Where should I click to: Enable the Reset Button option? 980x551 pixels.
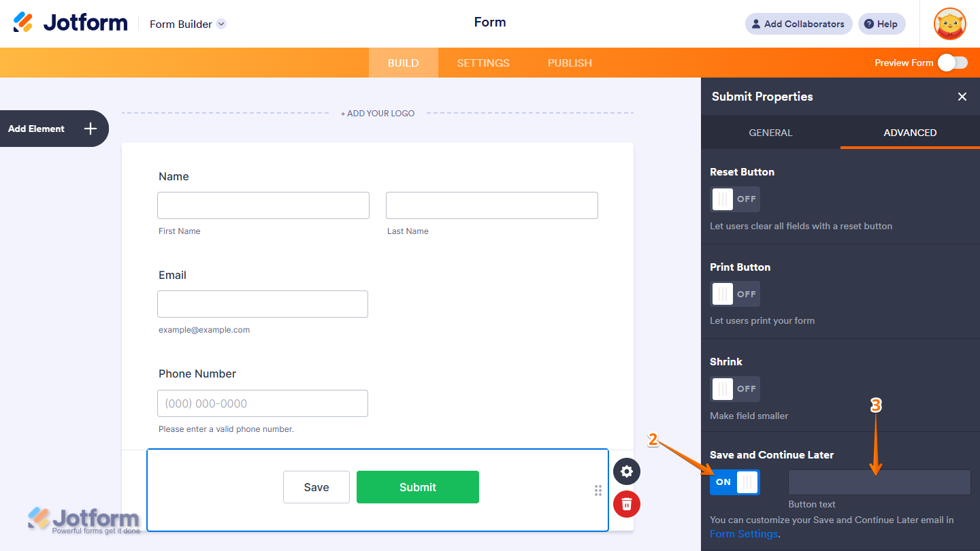pyautogui.click(x=735, y=199)
